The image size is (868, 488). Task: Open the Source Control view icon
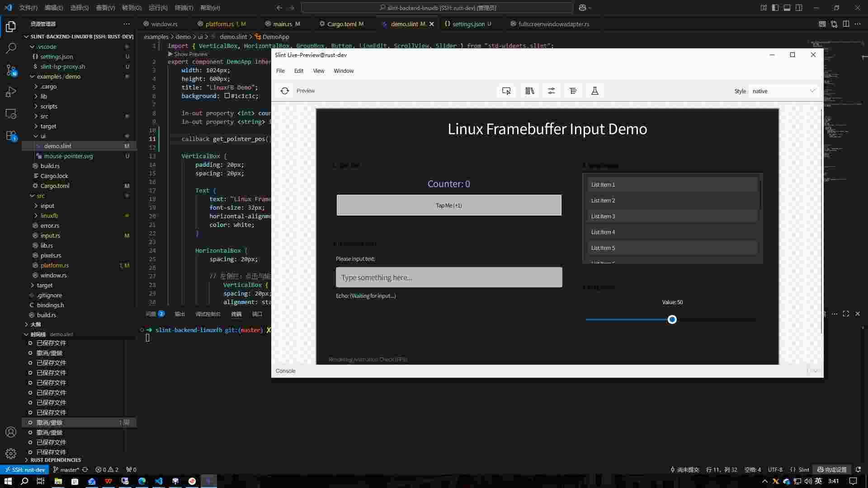point(11,70)
